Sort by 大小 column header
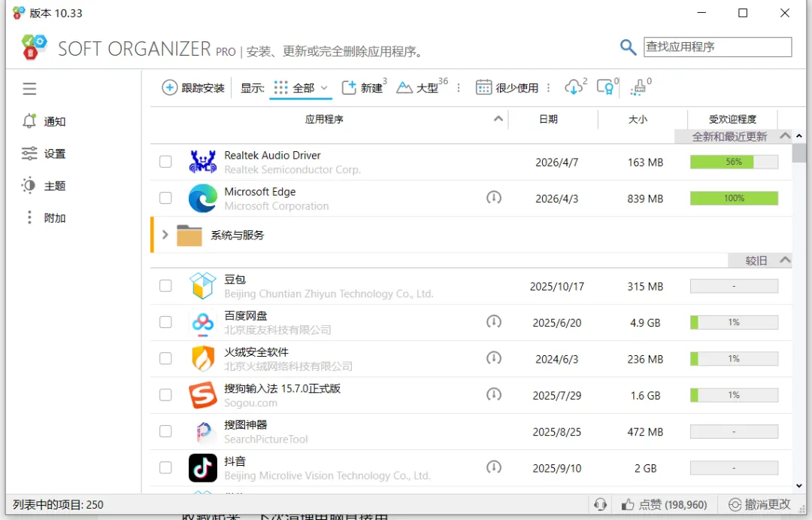812x520 pixels. tap(638, 119)
